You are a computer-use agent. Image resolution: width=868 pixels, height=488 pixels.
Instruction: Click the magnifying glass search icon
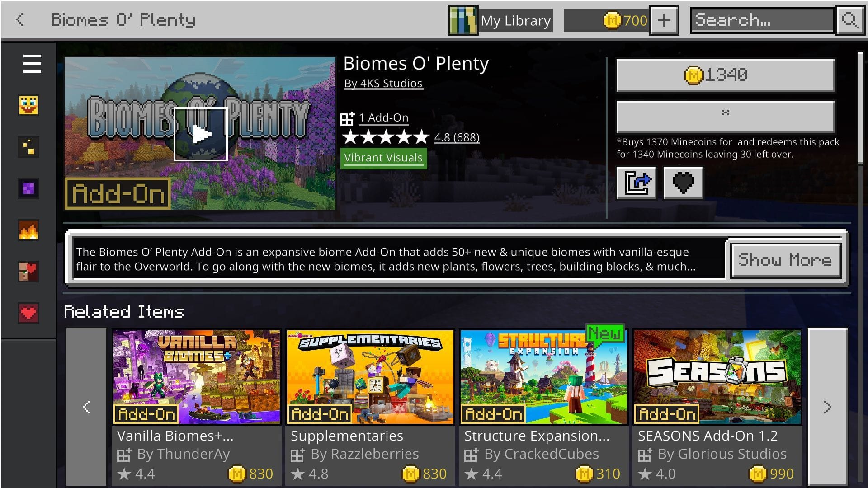(x=849, y=20)
